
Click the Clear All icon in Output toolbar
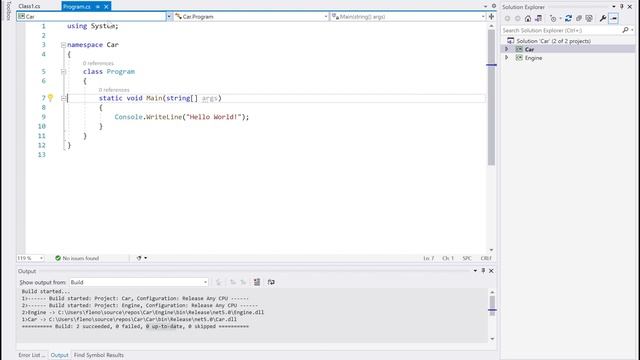pyautogui.click(x=257, y=282)
